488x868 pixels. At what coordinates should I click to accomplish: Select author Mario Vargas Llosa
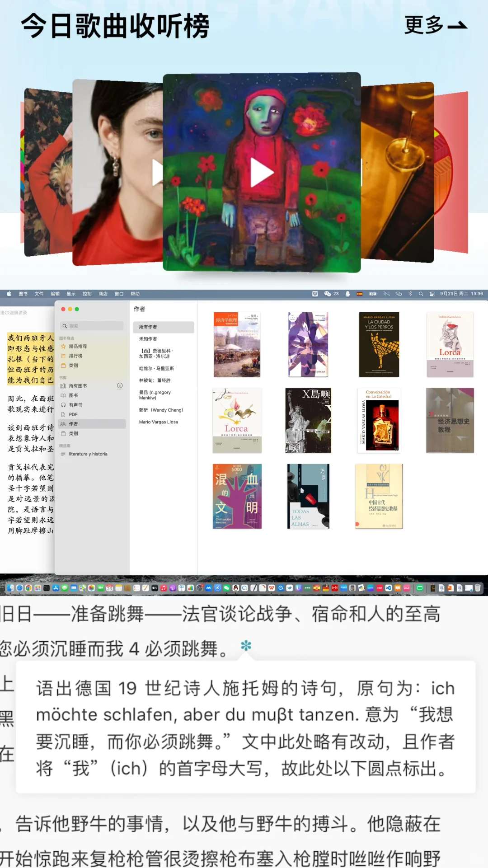(159, 422)
